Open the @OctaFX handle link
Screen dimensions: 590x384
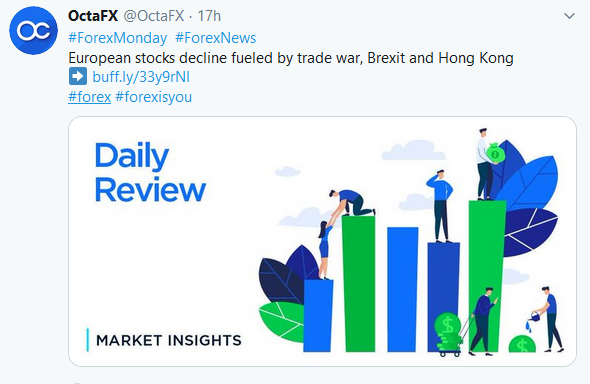coord(154,16)
